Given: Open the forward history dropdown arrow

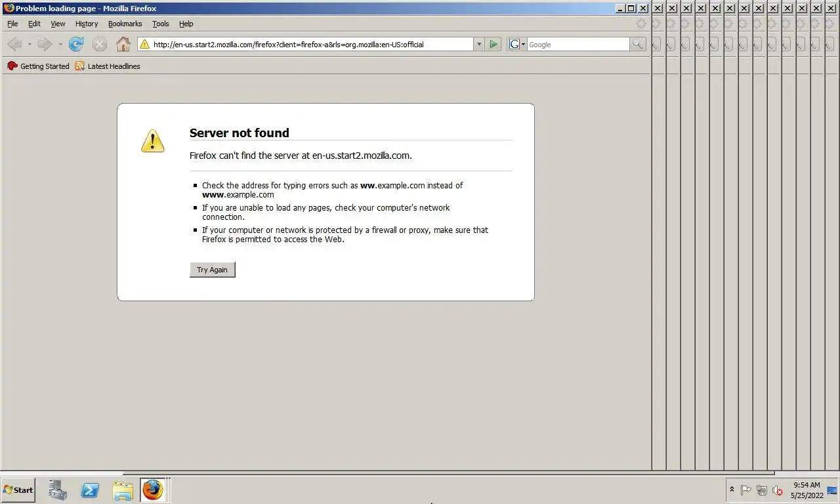Looking at the screenshot, I should pyautogui.click(x=60, y=45).
